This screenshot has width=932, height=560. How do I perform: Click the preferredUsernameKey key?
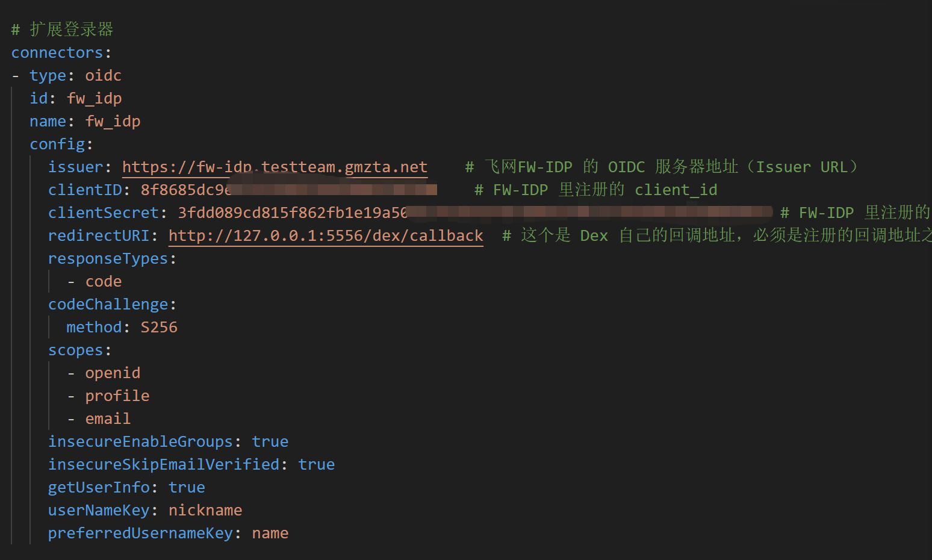tap(140, 533)
